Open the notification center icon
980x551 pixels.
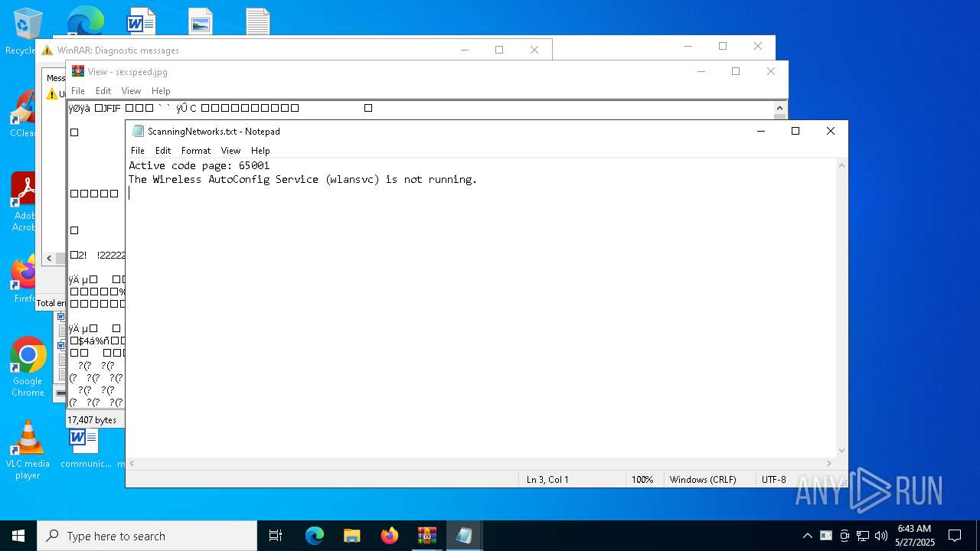coord(955,536)
